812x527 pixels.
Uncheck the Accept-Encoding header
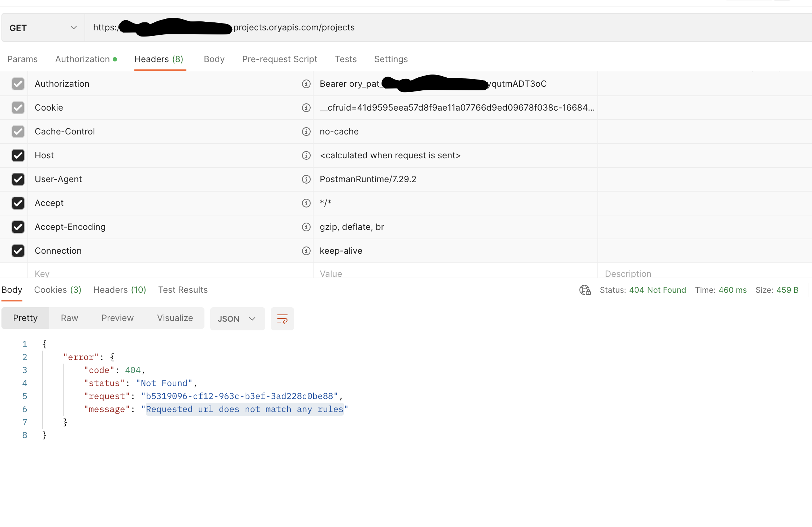point(18,227)
